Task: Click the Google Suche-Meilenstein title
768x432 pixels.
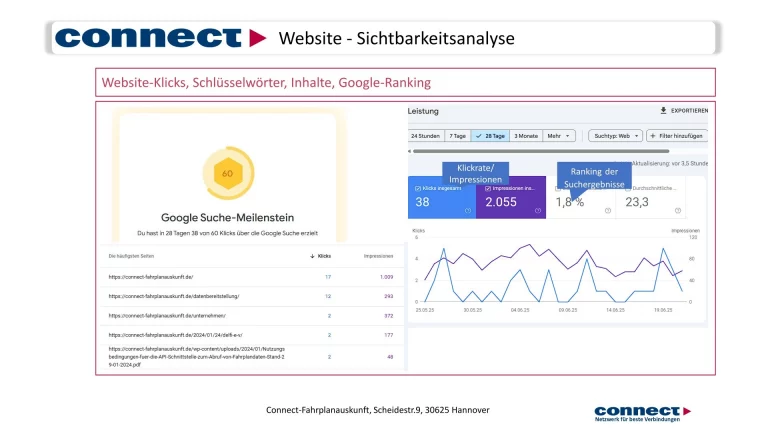Action: (227, 217)
